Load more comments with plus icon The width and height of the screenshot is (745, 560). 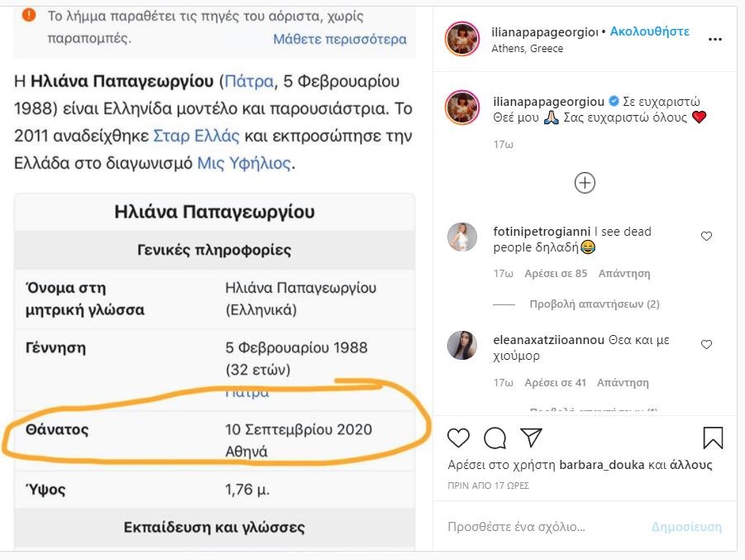click(585, 183)
